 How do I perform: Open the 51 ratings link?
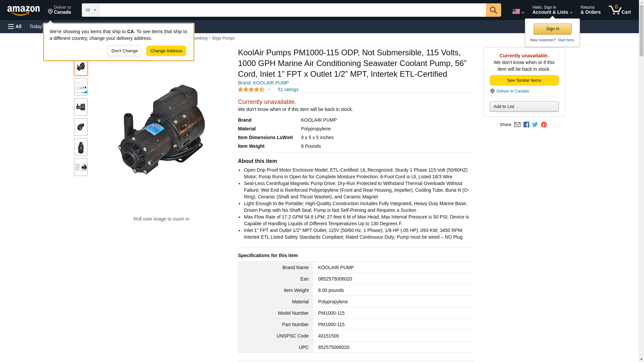click(288, 90)
